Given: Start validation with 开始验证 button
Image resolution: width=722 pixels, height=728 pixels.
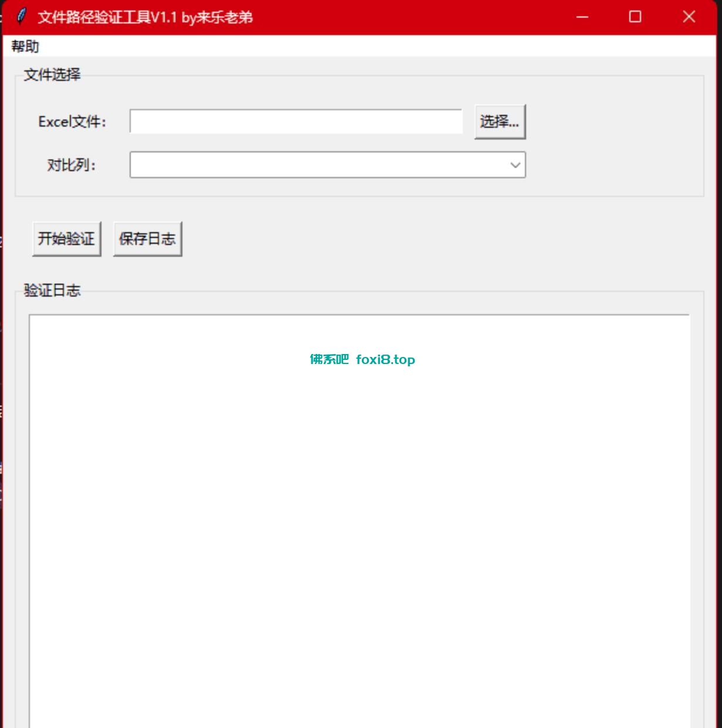Looking at the screenshot, I should (66, 239).
